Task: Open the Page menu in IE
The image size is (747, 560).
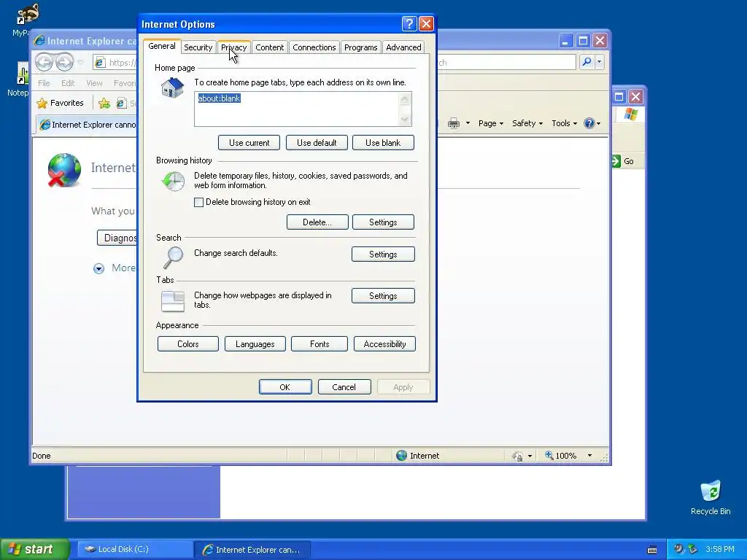Action: pyautogui.click(x=491, y=123)
